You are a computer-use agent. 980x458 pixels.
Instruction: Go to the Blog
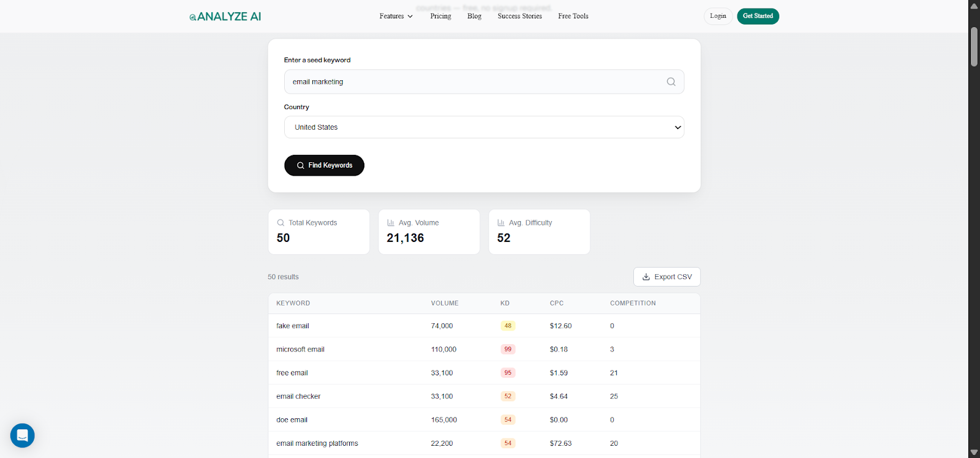coord(474,17)
